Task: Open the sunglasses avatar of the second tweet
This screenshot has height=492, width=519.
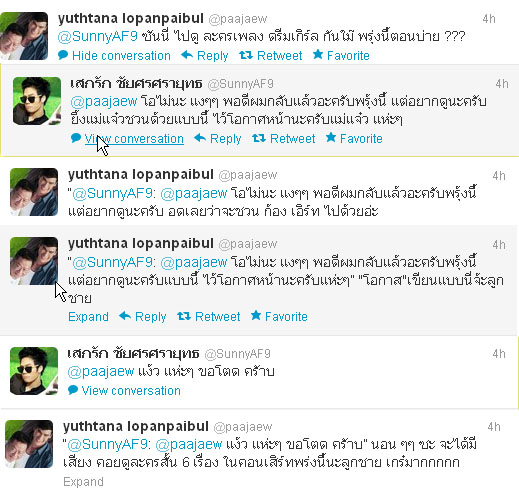Action: tap(37, 101)
